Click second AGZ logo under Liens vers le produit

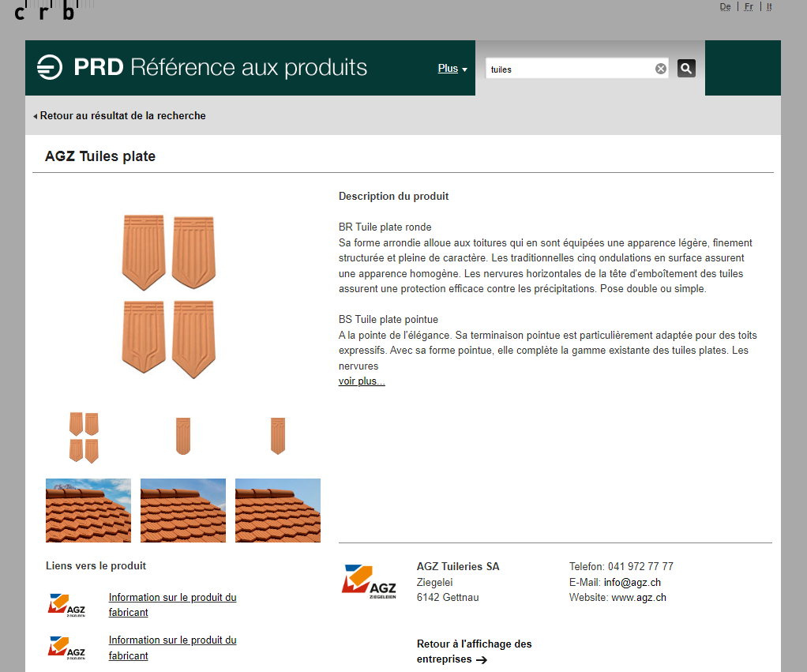point(67,648)
